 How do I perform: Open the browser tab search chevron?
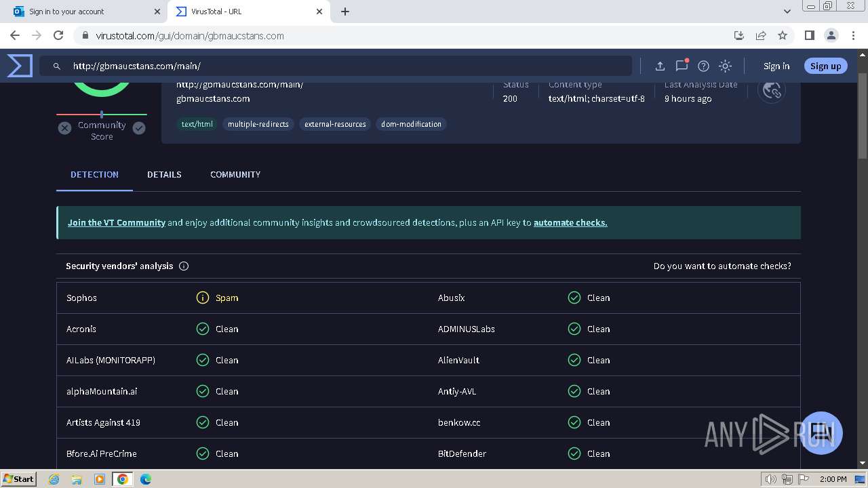pyautogui.click(x=787, y=12)
